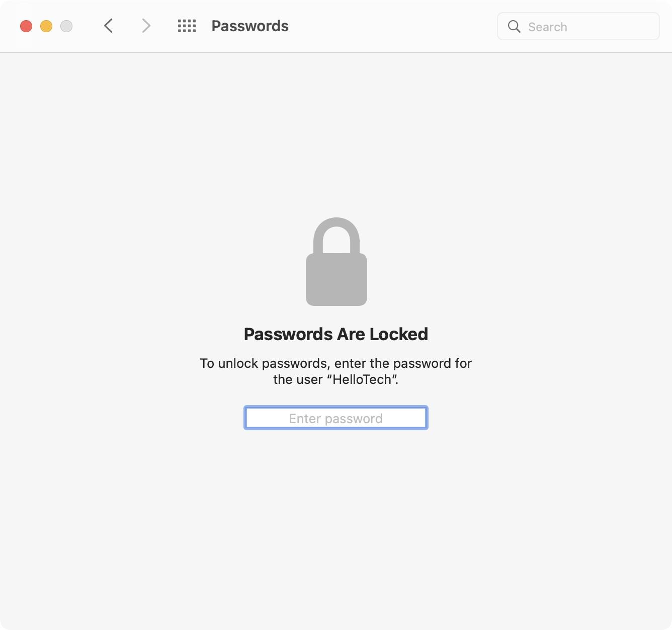The height and width of the screenshot is (630, 672).
Task: Click the back chevron beside the grid icon
Action: coord(108,26)
